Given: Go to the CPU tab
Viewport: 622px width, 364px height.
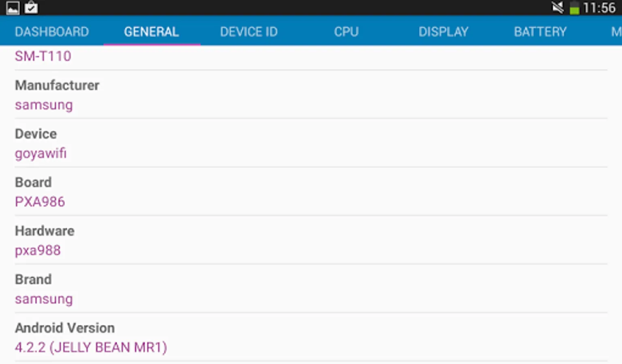Looking at the screenshot, I should pos(346,32).
